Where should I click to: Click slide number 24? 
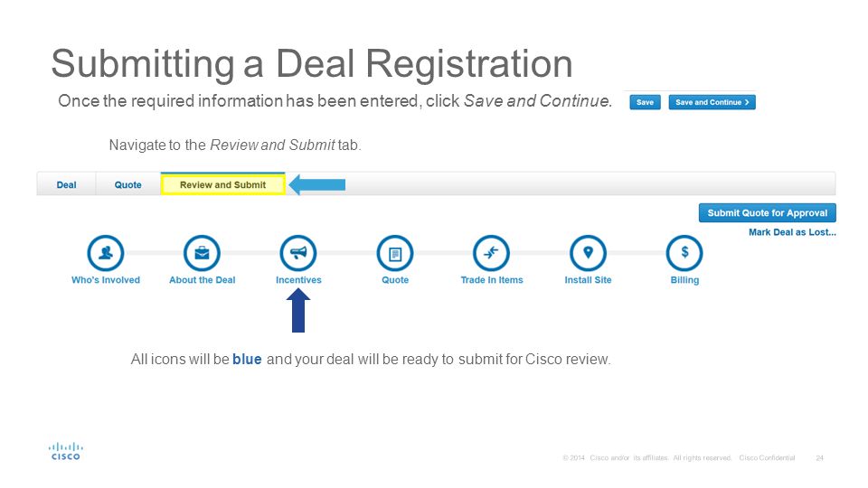(x=820, y=458)
